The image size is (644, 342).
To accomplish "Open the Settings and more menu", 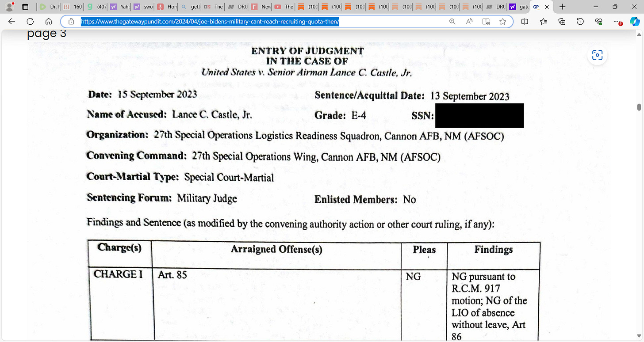I will pyautogui.click(x=617, y=21).
